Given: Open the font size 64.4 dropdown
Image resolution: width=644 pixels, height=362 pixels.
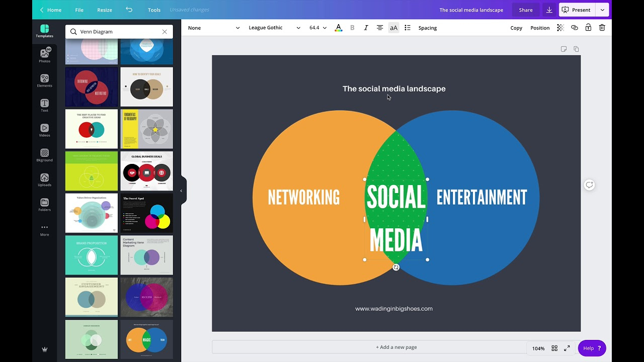Looking at the screenshot, I should click(x=317, y=28).
